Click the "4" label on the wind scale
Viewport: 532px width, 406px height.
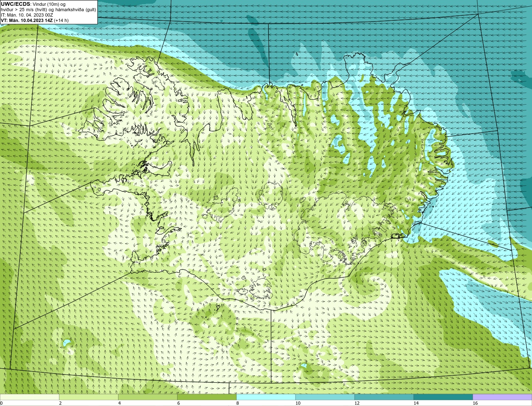[119, 403]
